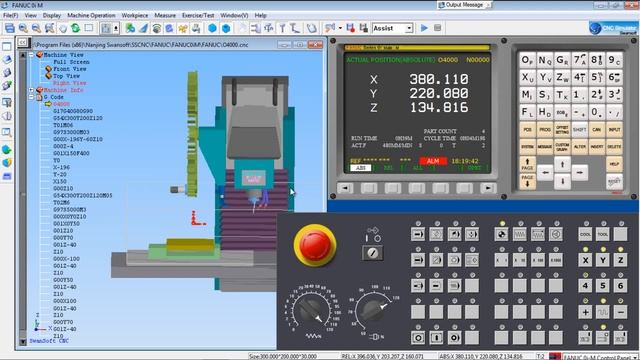
Task: Toggle the COOL coolant button
Action: [x=585, y=234]
